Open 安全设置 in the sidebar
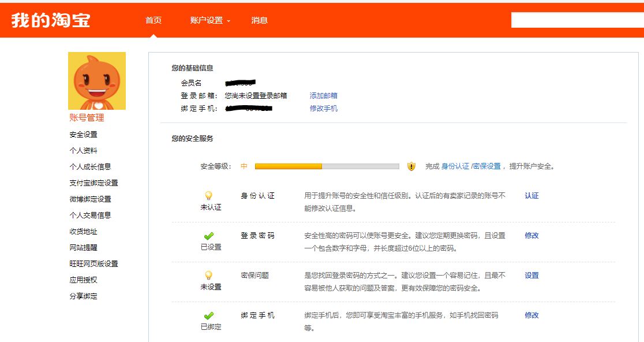The image size is (644, 342). click(x=83, y=135)
